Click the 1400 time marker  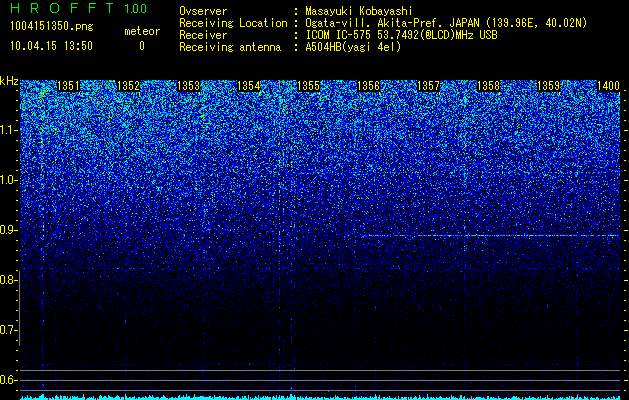pos(609,86)
